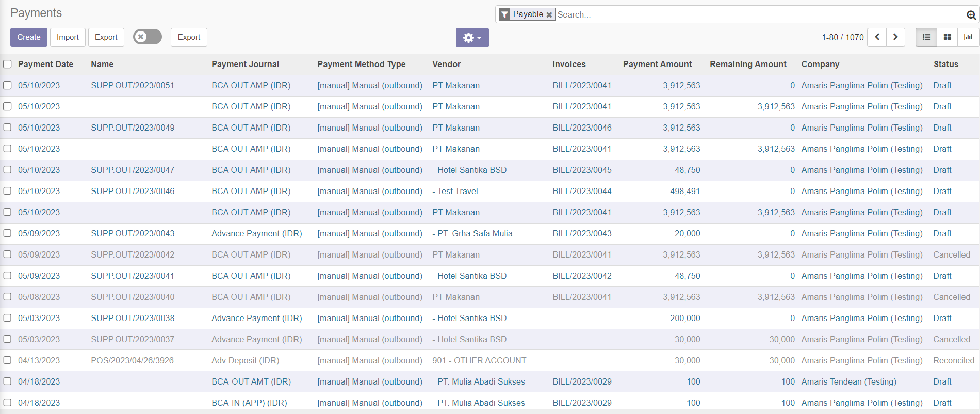
Task: Open payment SUPP.OUT/2023/0047
Action: 133,170
